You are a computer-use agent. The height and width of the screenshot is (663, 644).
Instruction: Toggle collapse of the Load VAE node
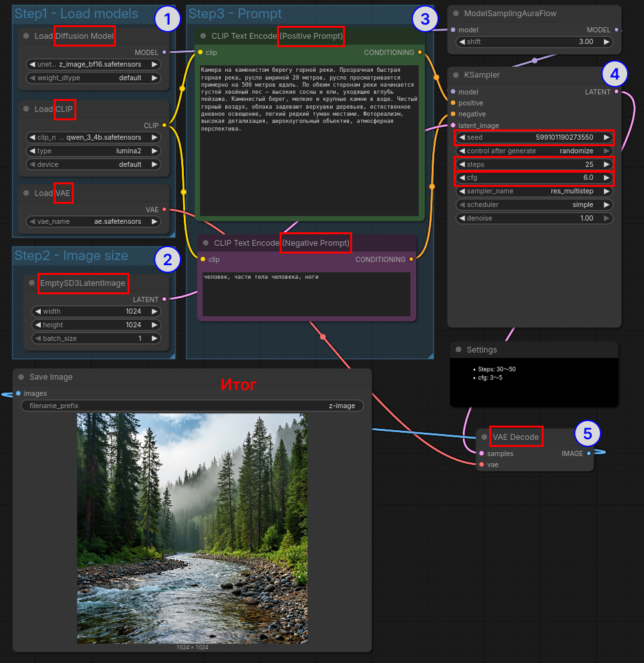coord(26,193)
